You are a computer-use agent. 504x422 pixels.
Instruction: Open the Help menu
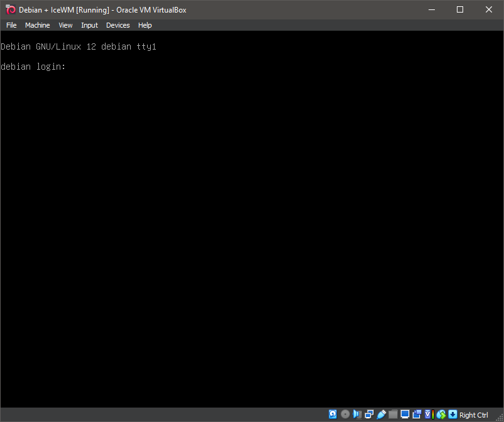[145, 25]
